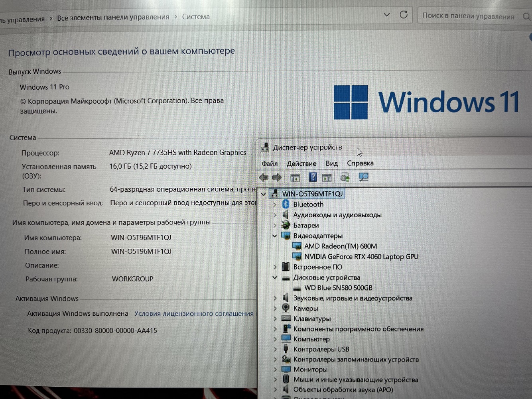Click the Активация Windows выполнена status text

[78, 314]
